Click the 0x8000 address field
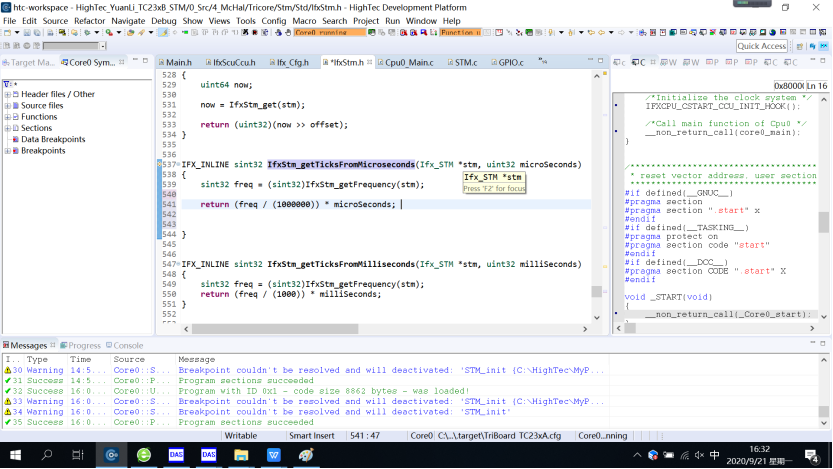 (x=788, y=86)
